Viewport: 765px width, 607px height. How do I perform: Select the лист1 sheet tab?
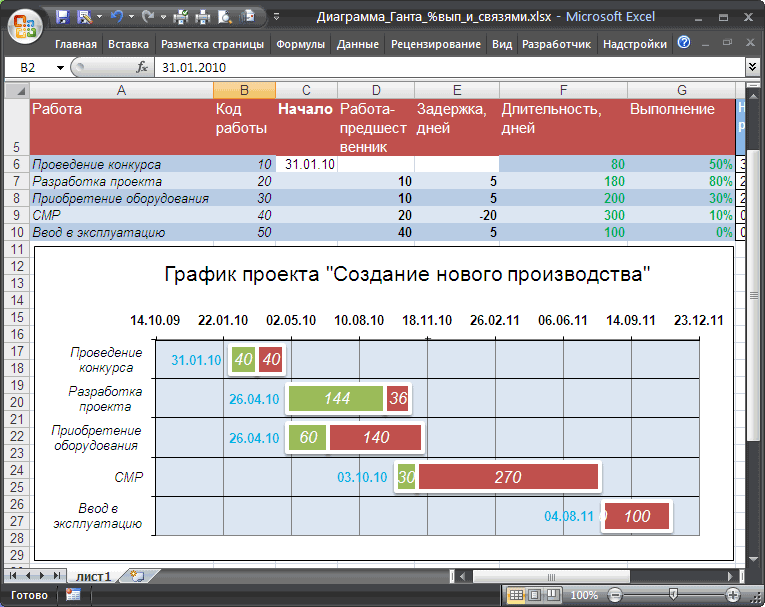tap(93, 576)
